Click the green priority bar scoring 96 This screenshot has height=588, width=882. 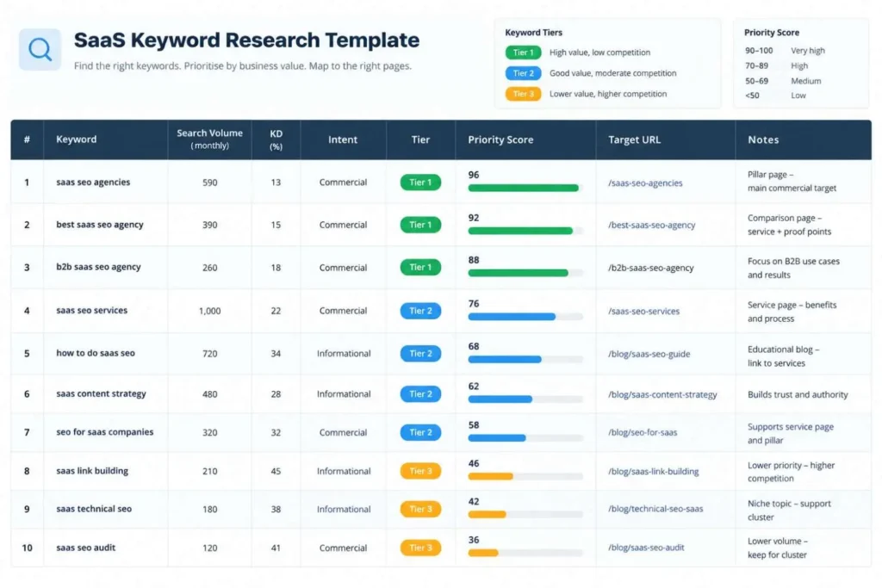pos(523,188)
